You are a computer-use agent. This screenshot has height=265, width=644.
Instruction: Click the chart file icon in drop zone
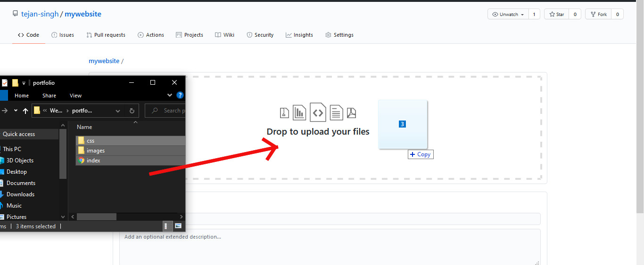[x=299, y=112]
